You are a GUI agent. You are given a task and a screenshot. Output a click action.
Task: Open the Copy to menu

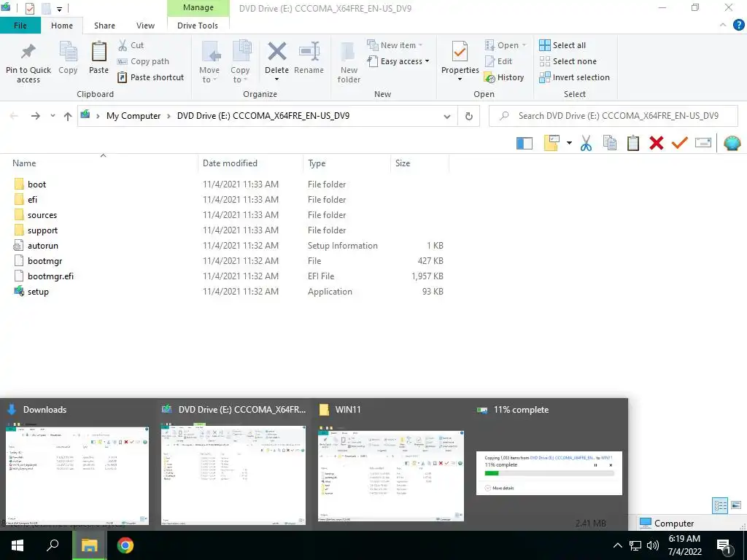(240, 62)
